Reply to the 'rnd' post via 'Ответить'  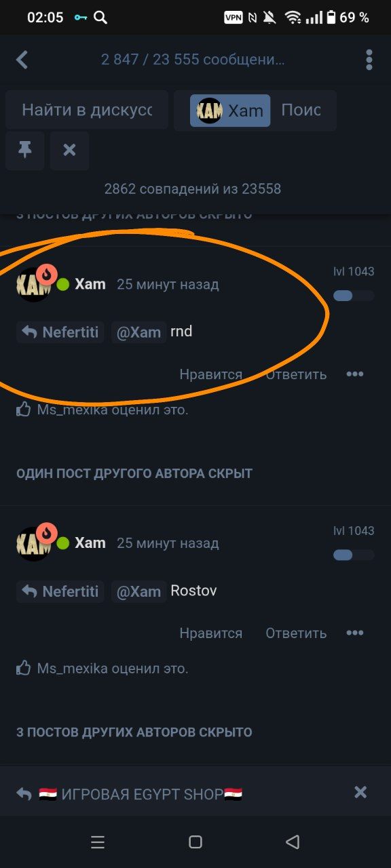[x=296, y=374]
